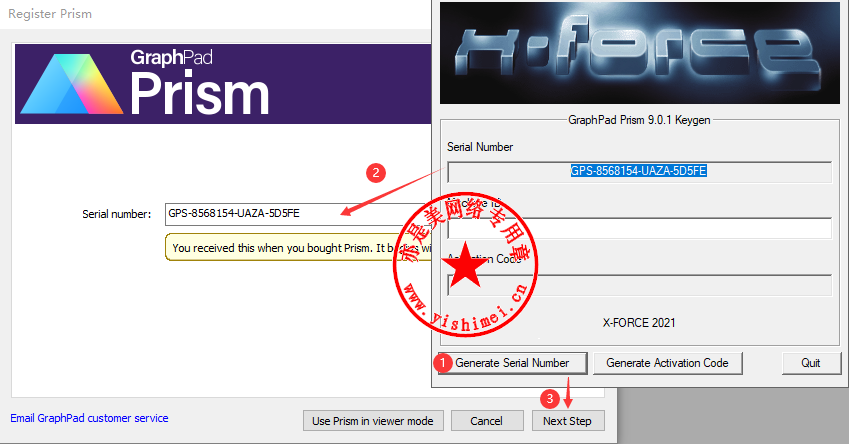This screenshot has height=444, width=849.
Task: Open the Email GraphPad customer service link
Action: (x=89, y=418)
